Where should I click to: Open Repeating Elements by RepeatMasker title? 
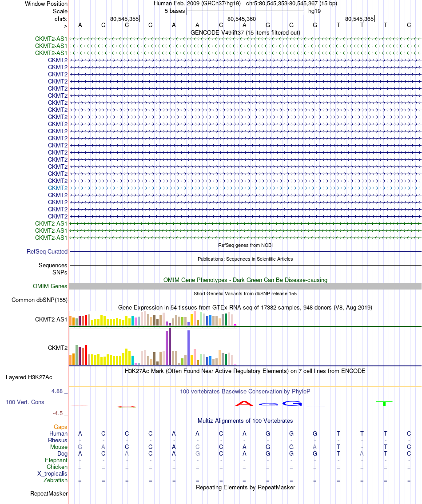[x=245, y=487]
